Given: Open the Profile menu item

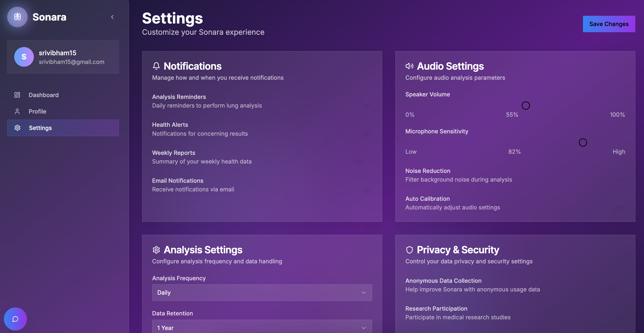Looking at the screenshot, I should pos(37,111).
